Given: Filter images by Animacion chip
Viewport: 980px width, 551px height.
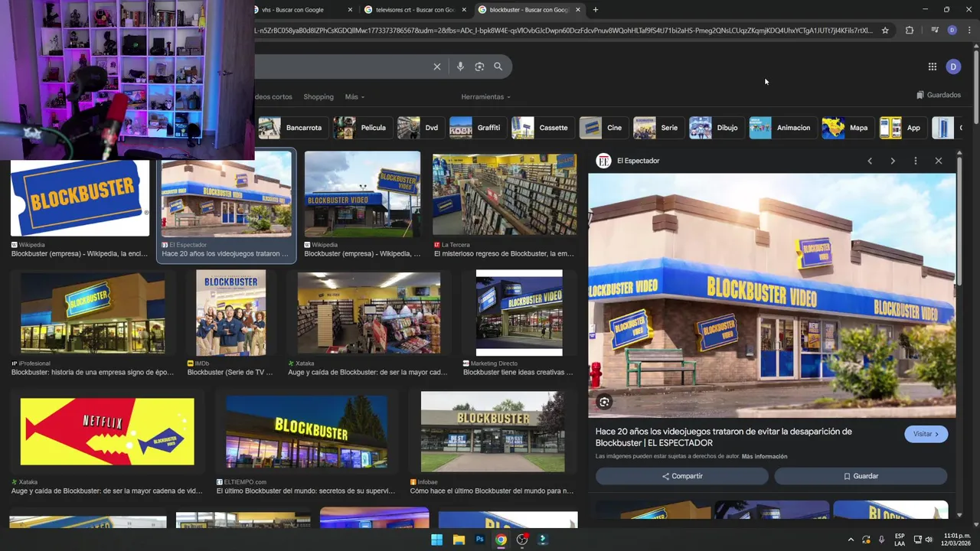Looking at the screenshot, I should (x=782, y=128).
